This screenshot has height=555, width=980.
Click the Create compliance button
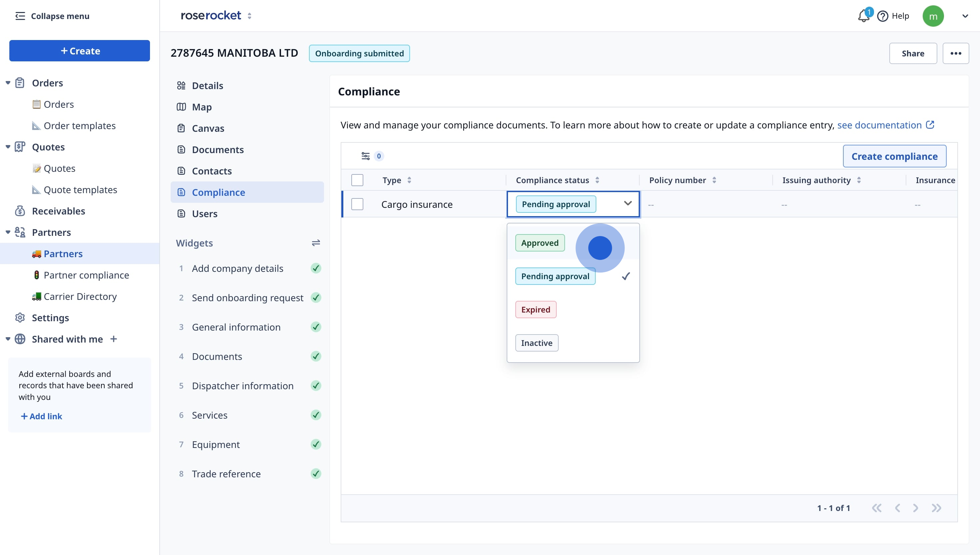894,156
